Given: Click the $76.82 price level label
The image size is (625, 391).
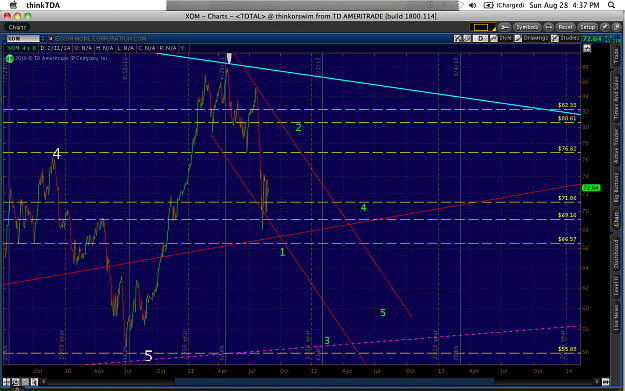Looking at the screenshot, I should pos(567,149).
